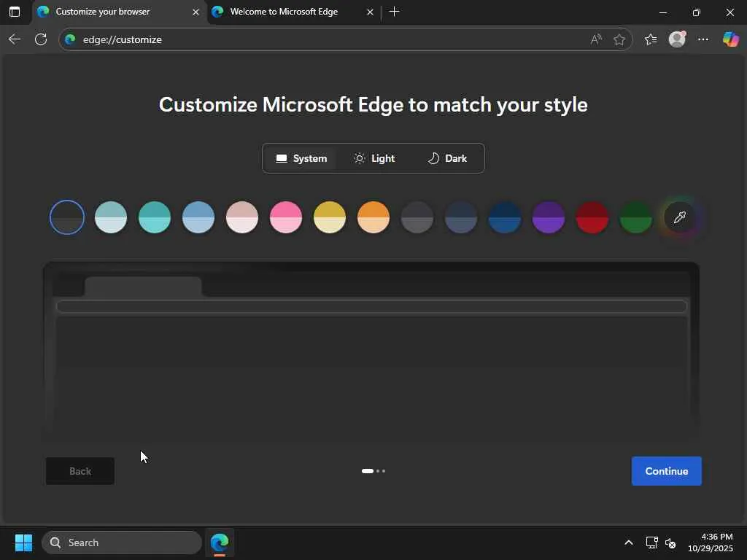Choose the purple color swatch
747x560 pixels.
coord(549,217)
